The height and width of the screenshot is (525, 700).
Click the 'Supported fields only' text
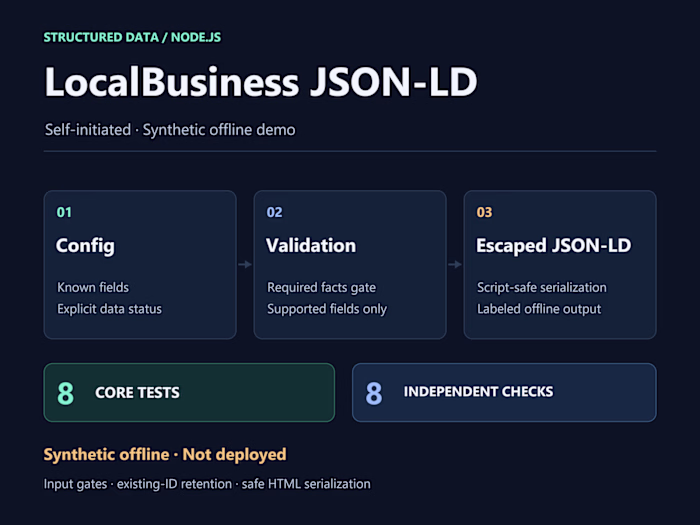click(327, 309)
